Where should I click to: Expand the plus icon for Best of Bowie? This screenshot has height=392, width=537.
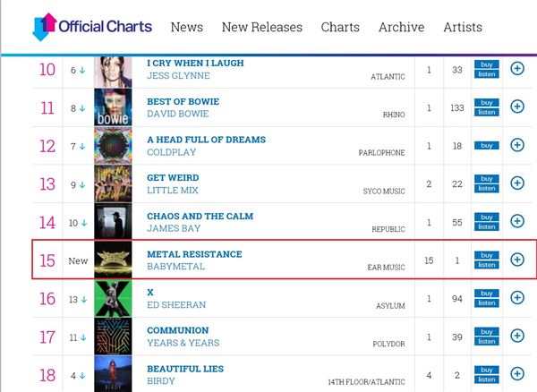517,107
